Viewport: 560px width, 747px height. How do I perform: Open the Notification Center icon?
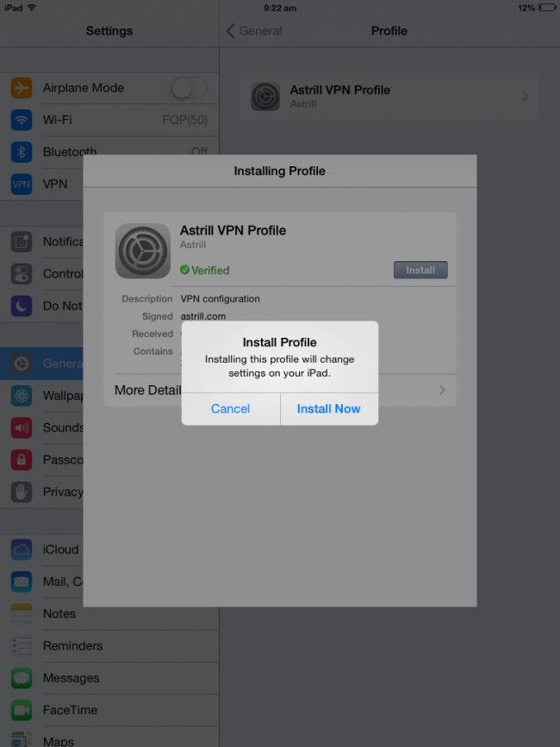[22, 242]
